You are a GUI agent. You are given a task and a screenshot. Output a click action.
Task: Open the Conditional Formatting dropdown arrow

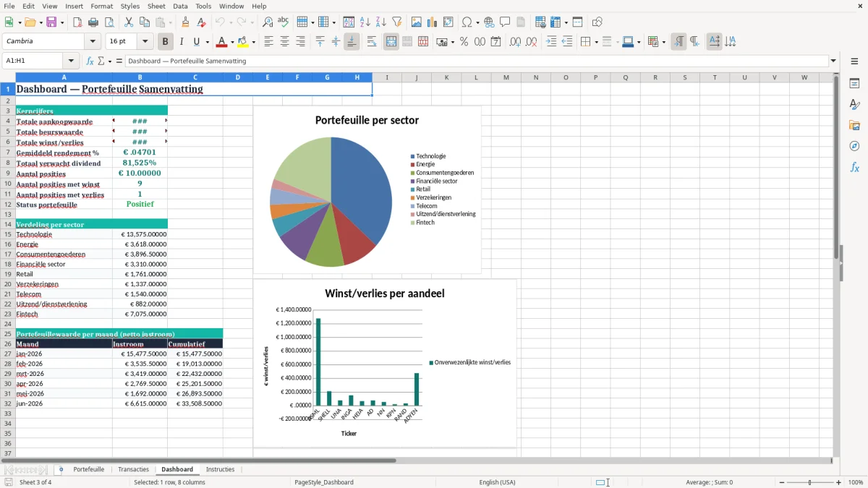663,42
